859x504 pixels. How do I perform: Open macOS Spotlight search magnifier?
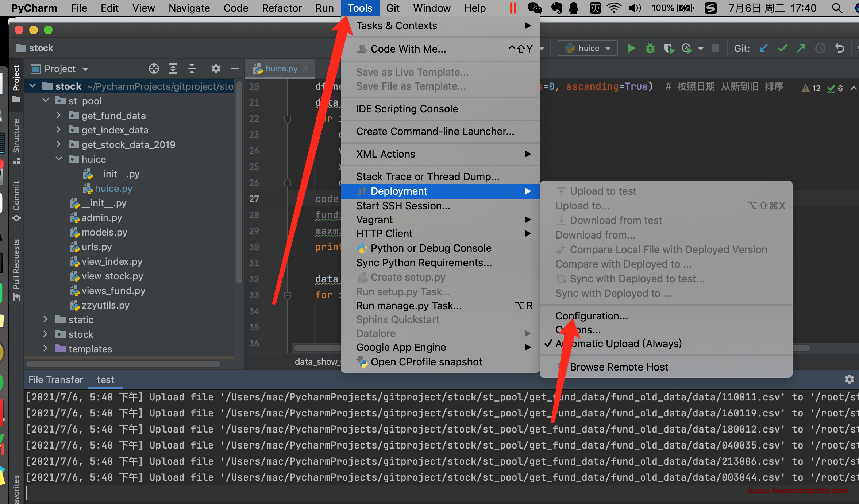pos(837,8)
